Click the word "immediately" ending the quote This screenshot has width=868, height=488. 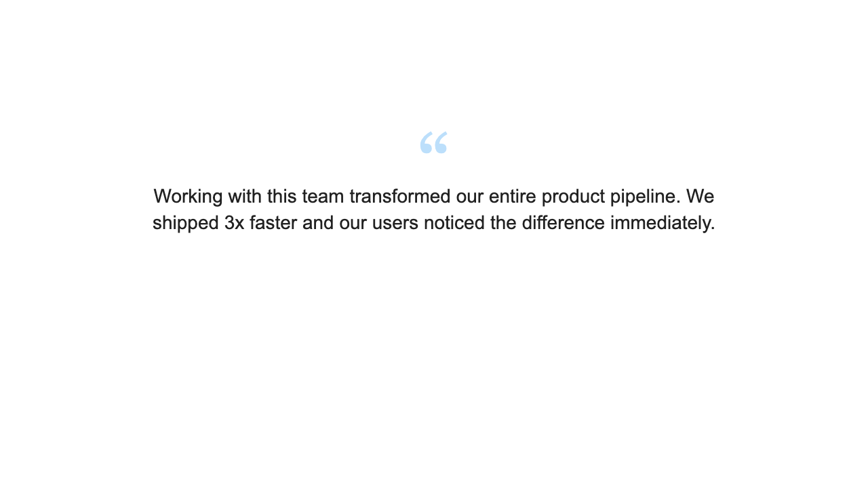point(662,223)
